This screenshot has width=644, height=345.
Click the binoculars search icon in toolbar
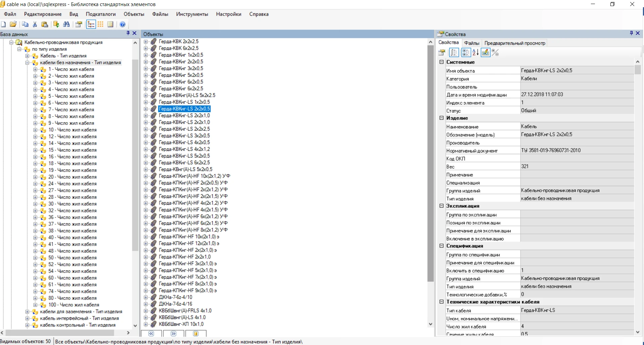(x=67, y=24)
